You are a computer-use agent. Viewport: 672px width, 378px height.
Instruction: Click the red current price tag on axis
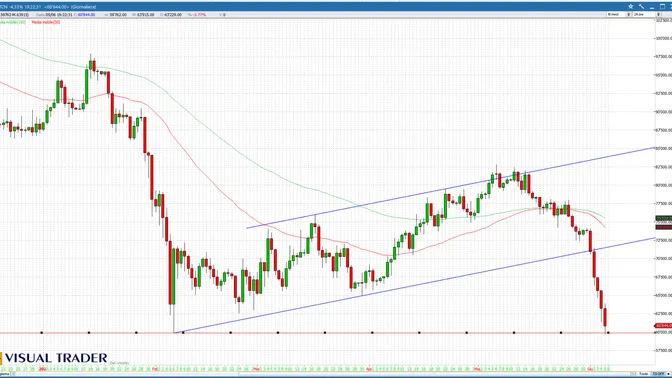click(x=663, y=326)
